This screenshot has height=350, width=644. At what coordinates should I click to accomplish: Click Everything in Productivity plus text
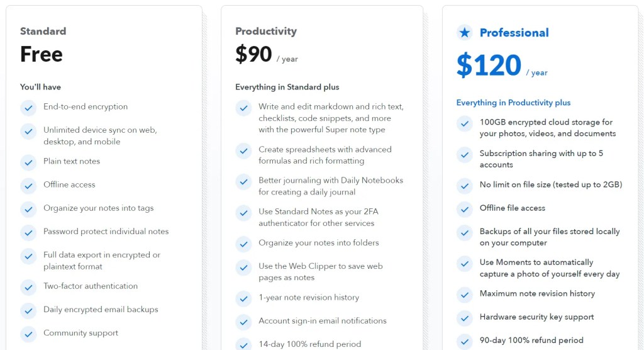click(x=513, y=103)
